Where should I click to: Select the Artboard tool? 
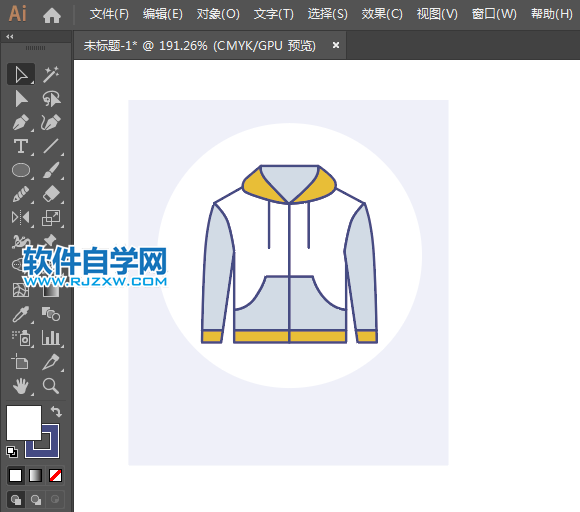(21, 362)
